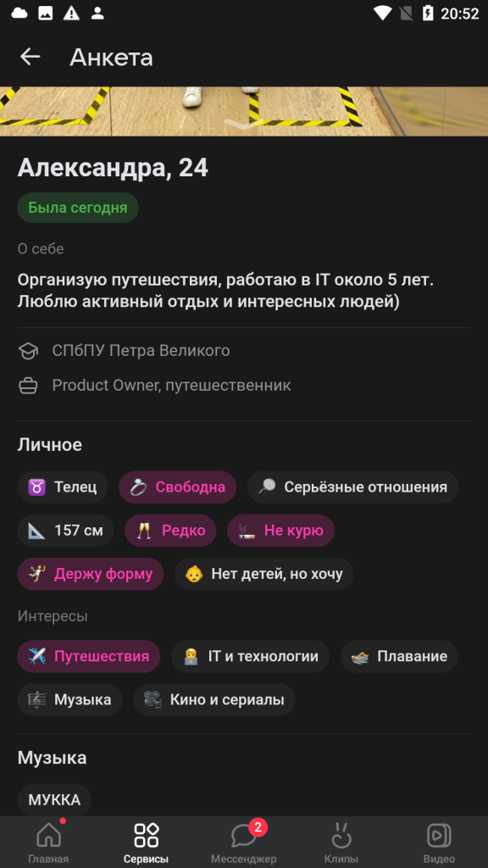Open Мессенджер with 2 unread badge
Image resolution: width=488 pixels, height=868 pixels.
[244, 835]
